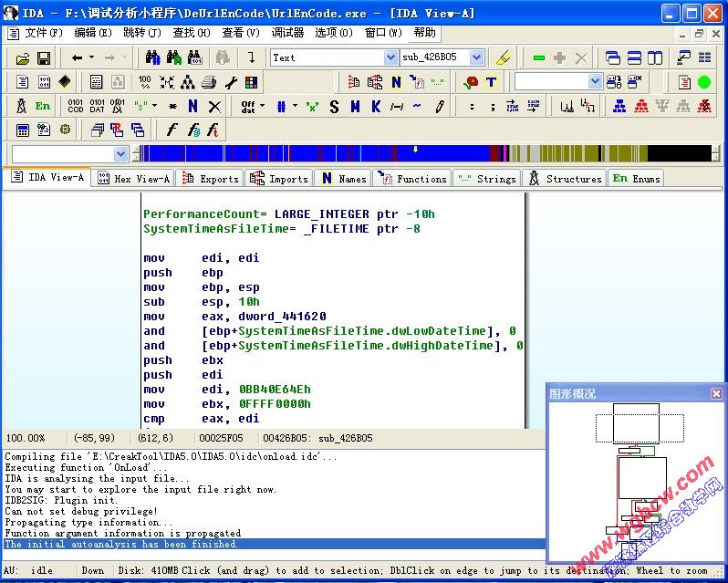
Task: Click the 100% zoom icon
Action: 145,82
